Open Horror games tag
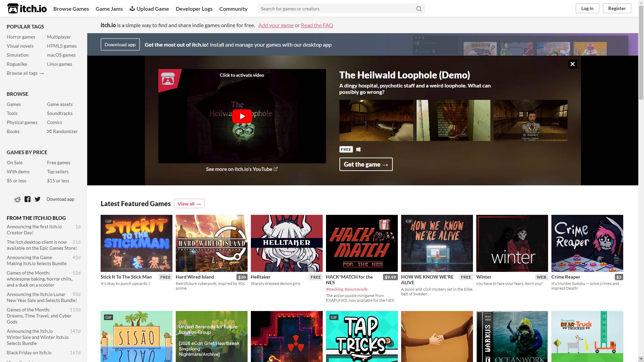Image resolution: width=644 pixels, height=362 pixels. tap(21, 37)
